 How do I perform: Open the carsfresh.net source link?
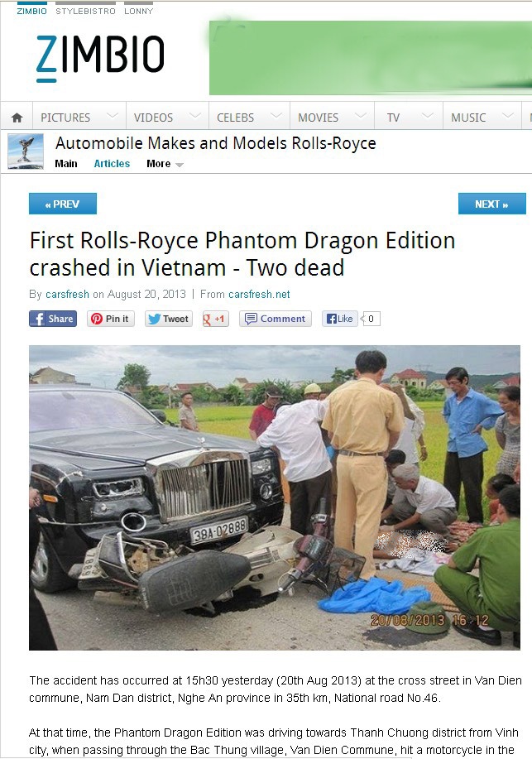[x=259, y=295]
